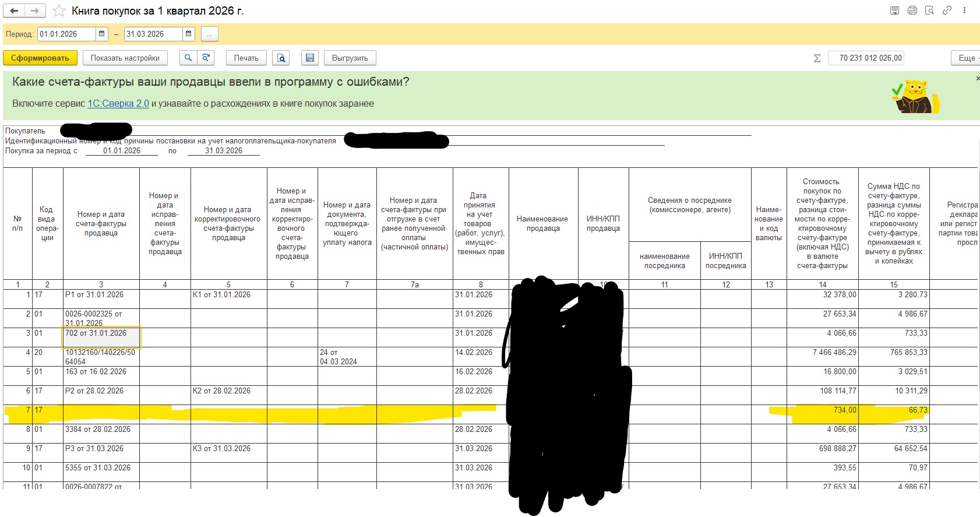
Task: Open print preview icon next to Печать
Action: (281, 58)
